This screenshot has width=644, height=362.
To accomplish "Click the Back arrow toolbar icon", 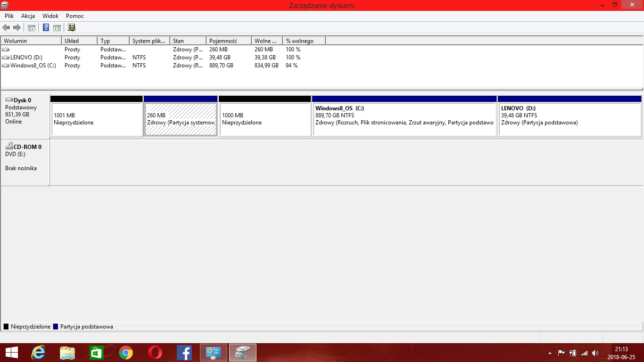I will [6, 28].
